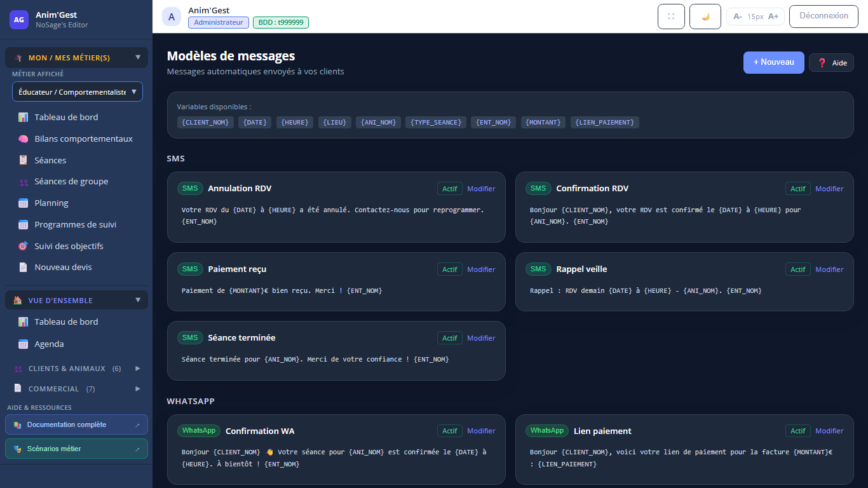The height and width of the screenshot is (488, 868).
Task: Open Nouveau devis document icon
Action: (x=23, y=268)
